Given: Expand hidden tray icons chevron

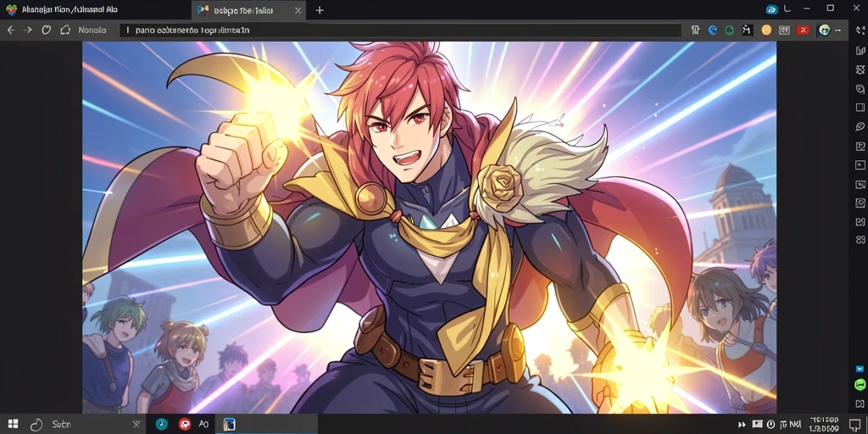Looking at the screenshot, I should (741, 425).
